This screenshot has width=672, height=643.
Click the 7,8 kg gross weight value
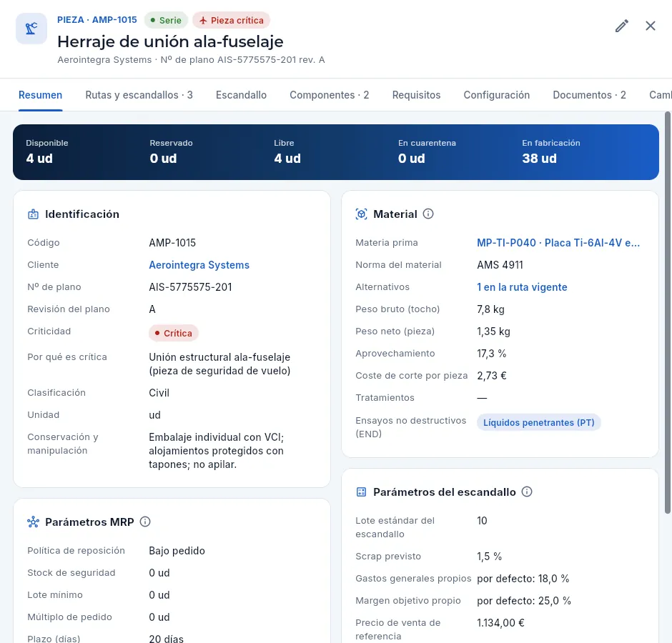(x=490, y=309)
